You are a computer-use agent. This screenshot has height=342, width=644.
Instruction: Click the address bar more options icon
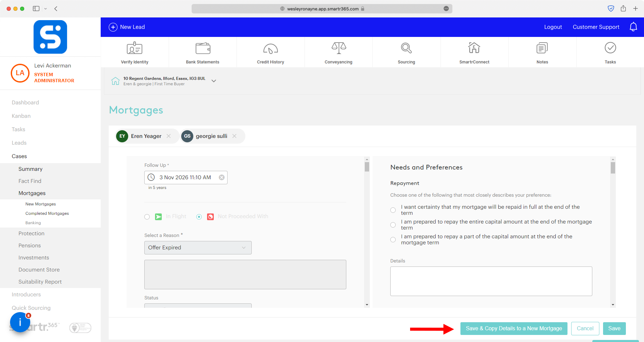coord(446,9)
